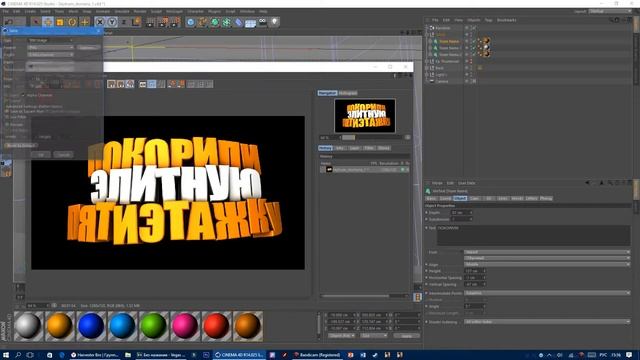This screenshot has width=640, height=360.
Task: Switch to Phong tab in Attributes
Action: [x=546, y=198]
